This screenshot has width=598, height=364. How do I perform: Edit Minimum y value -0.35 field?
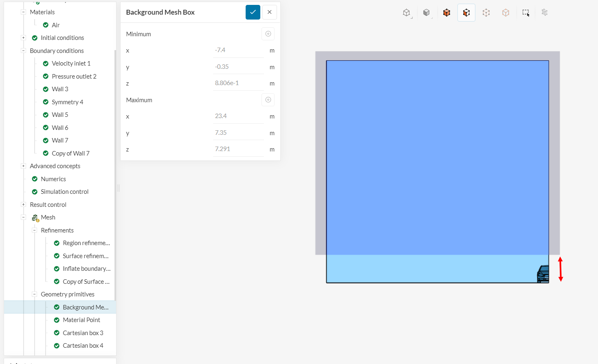pos(239,67)
